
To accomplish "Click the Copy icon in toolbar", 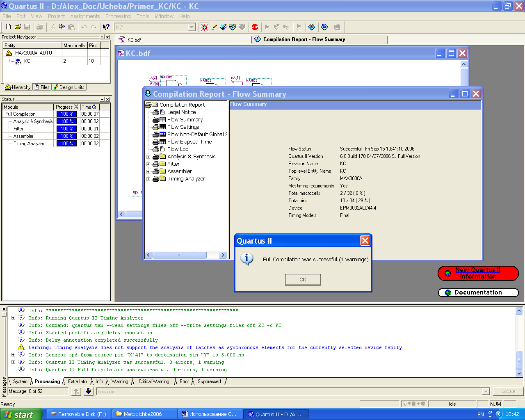I will tap(62, 27).
